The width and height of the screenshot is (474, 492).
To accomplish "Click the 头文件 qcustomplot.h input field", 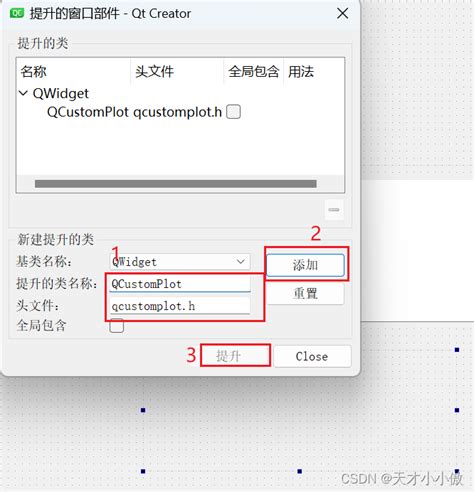I will [x=180, y=306].
